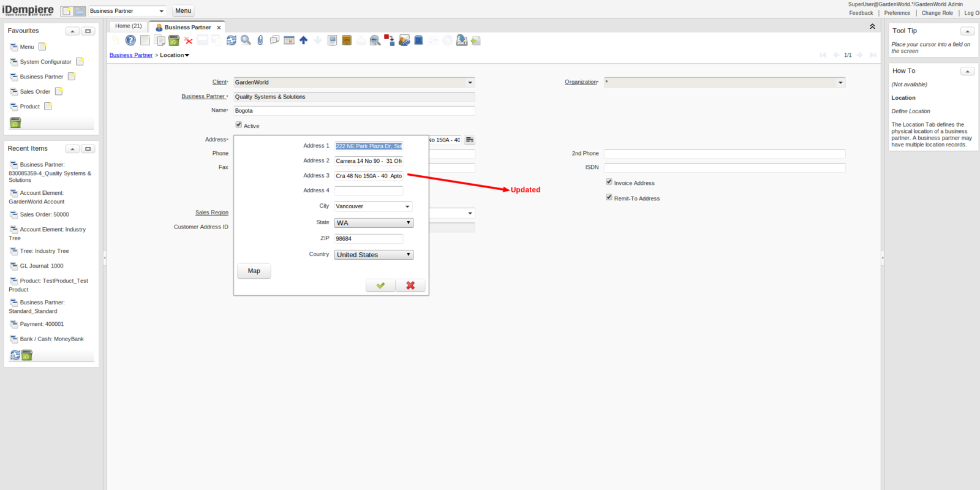
Task: Click the red X delete record icon
Action: (x=188, y=41)
